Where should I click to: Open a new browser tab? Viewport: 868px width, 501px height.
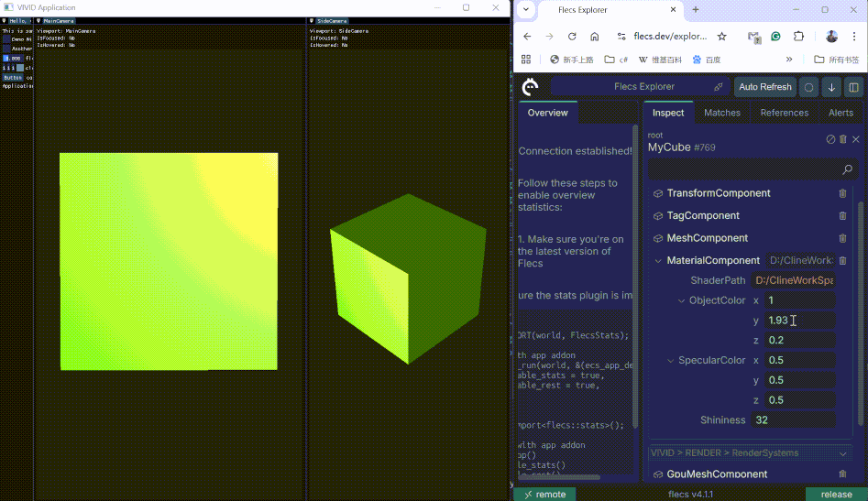(696, 9)
